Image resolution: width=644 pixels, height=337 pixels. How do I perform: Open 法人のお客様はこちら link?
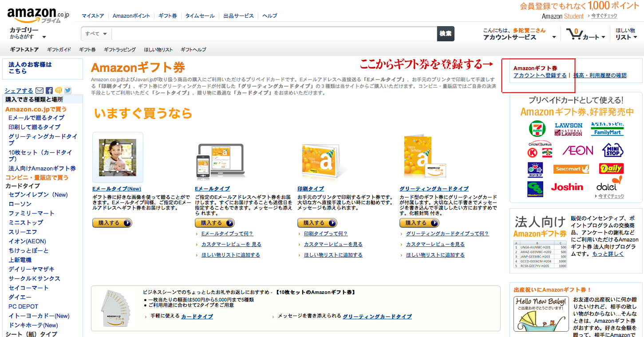point(30,68)
